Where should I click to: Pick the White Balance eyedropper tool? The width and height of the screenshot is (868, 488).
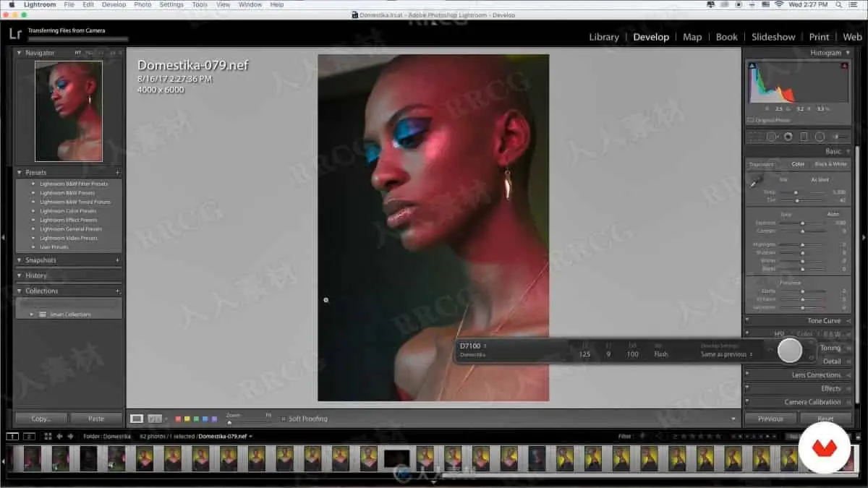[757, 181]
